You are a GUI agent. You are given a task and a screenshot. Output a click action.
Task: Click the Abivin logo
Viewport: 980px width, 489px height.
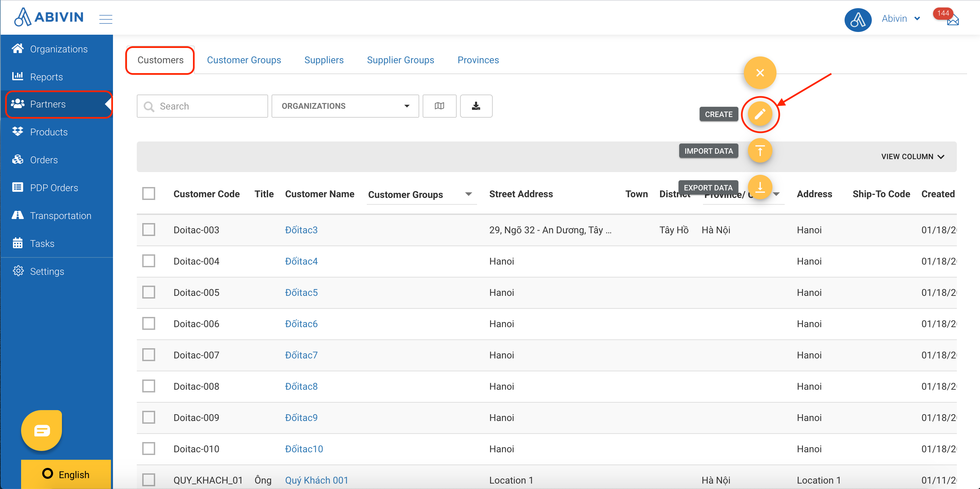49,17
